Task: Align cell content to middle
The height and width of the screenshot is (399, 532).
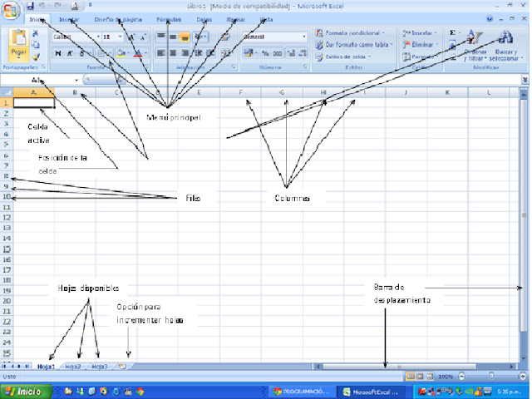Action: (x=173, y=37)
